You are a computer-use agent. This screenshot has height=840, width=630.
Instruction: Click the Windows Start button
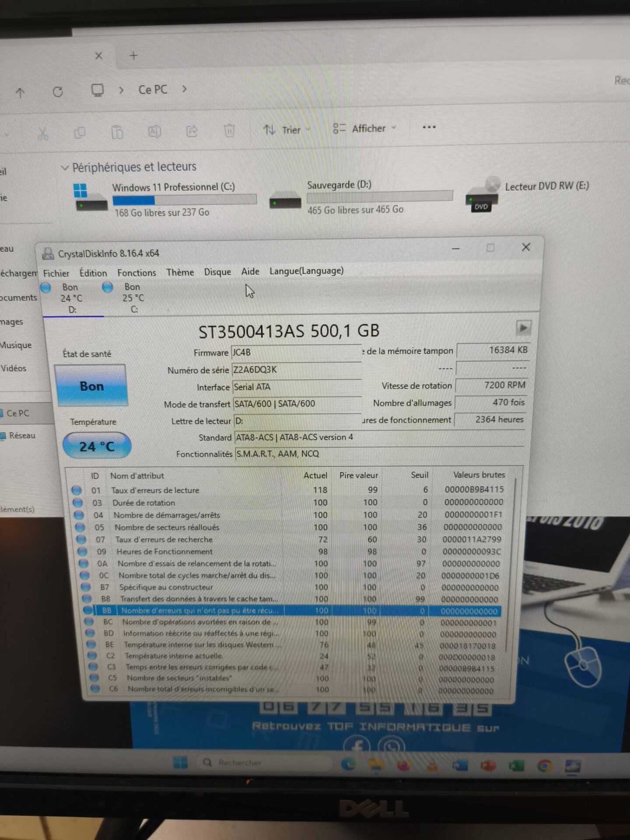(180, 762)
